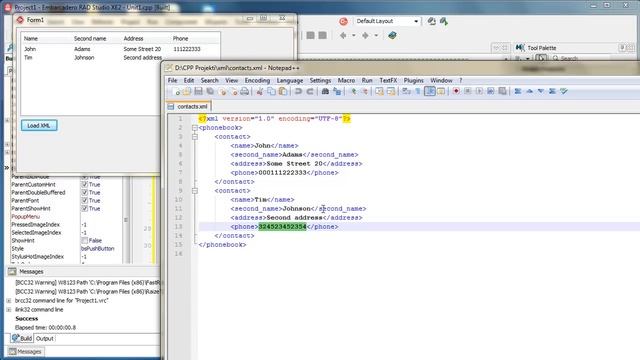Click the Messages tab at the bottom
This screenshot has height=360, width=640.
[x=26, y=351]
